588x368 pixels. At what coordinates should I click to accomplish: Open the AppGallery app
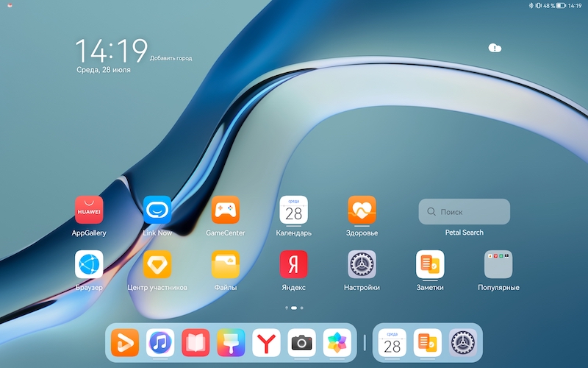point(89,210)
